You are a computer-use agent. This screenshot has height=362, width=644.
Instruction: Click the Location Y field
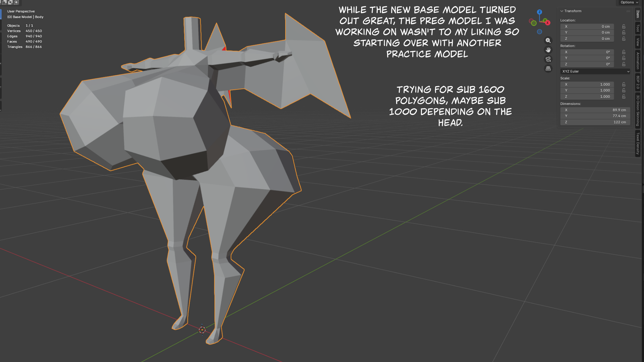[x=587, y=33]
